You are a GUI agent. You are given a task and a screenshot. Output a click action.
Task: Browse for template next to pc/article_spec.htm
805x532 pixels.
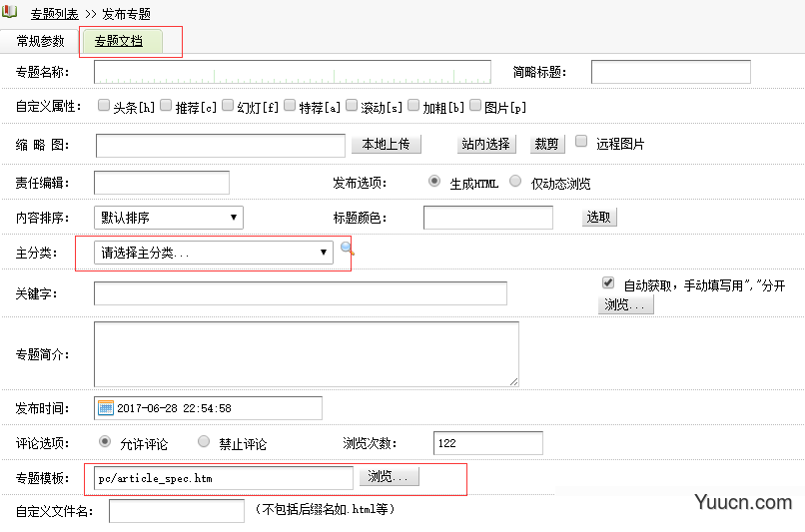point(390,477)
